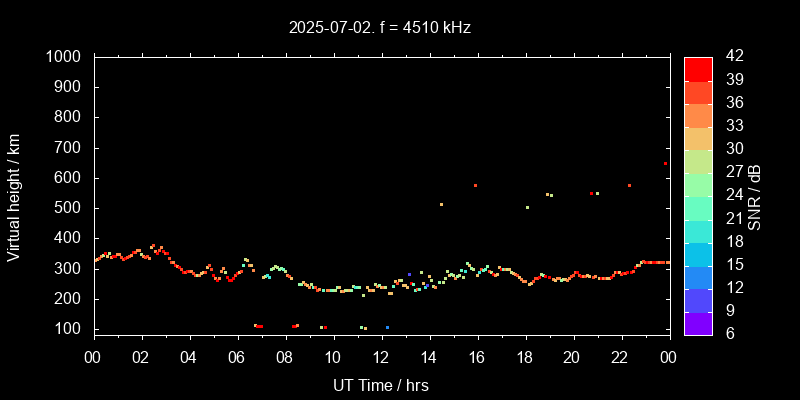Click the "Virtual height / km" axis label
The height and width of the screenshot is (400, 800).
14,197
